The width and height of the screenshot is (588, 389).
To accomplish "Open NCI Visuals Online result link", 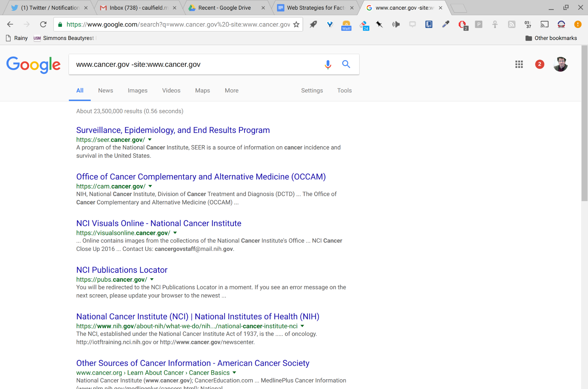I will pyautogui.click(x=159, y=223).
